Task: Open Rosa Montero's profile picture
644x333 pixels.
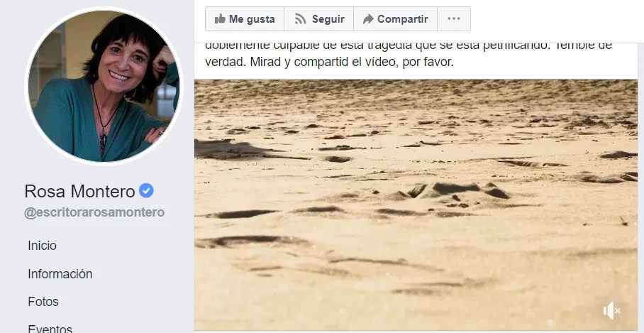Action: click(104, 86)
